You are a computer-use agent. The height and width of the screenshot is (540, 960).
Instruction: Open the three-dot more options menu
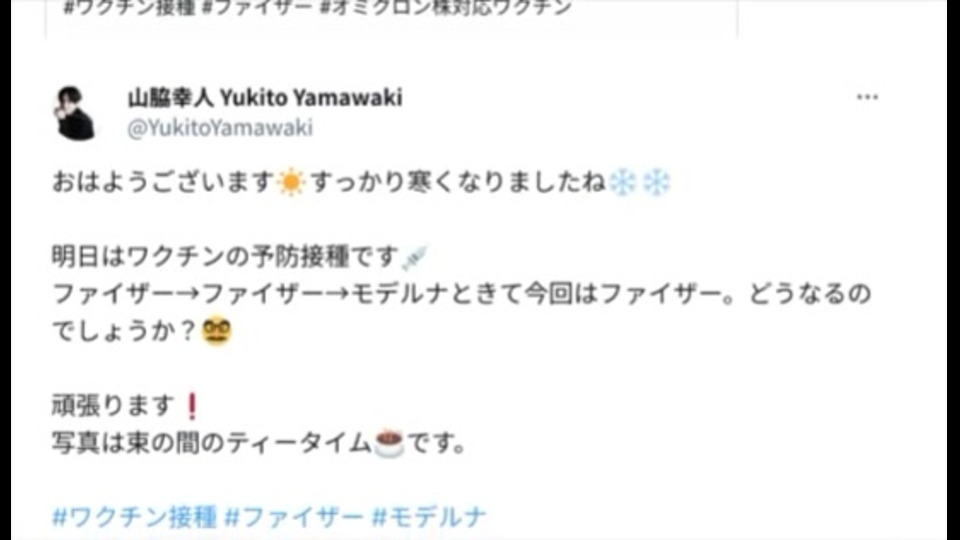pyautogui.click(x=867, y=97)
